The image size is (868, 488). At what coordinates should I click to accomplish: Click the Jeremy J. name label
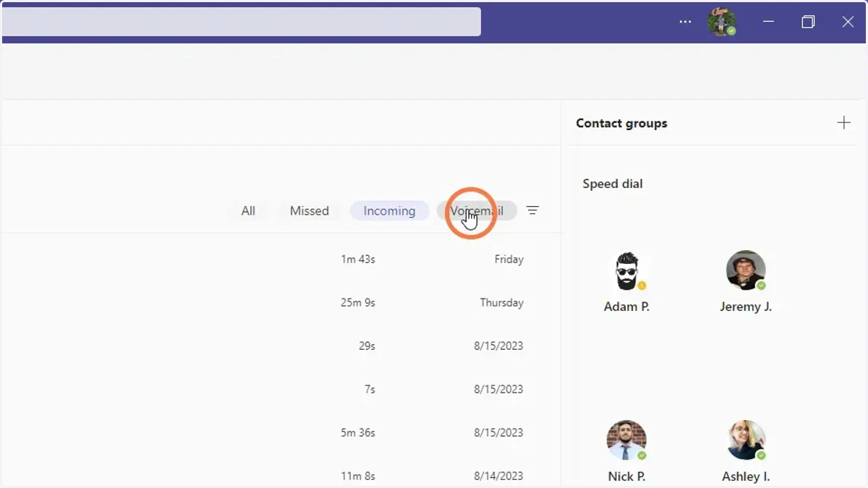[x=746, y=307]
